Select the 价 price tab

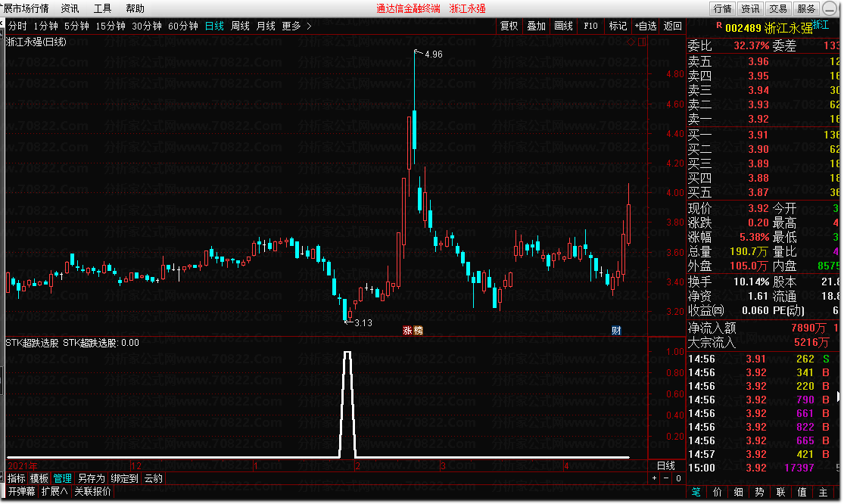(x=718, y=492)
